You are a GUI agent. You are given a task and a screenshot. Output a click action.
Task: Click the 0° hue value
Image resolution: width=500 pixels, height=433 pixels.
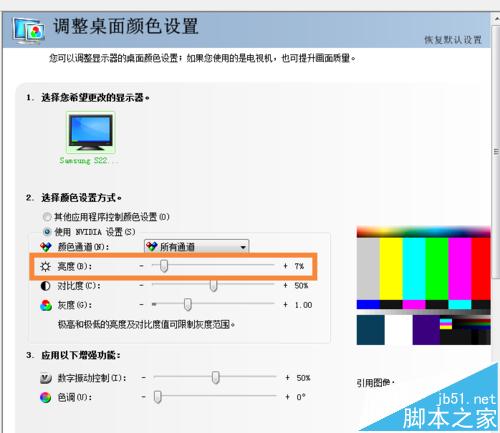(x=301, y=397)
